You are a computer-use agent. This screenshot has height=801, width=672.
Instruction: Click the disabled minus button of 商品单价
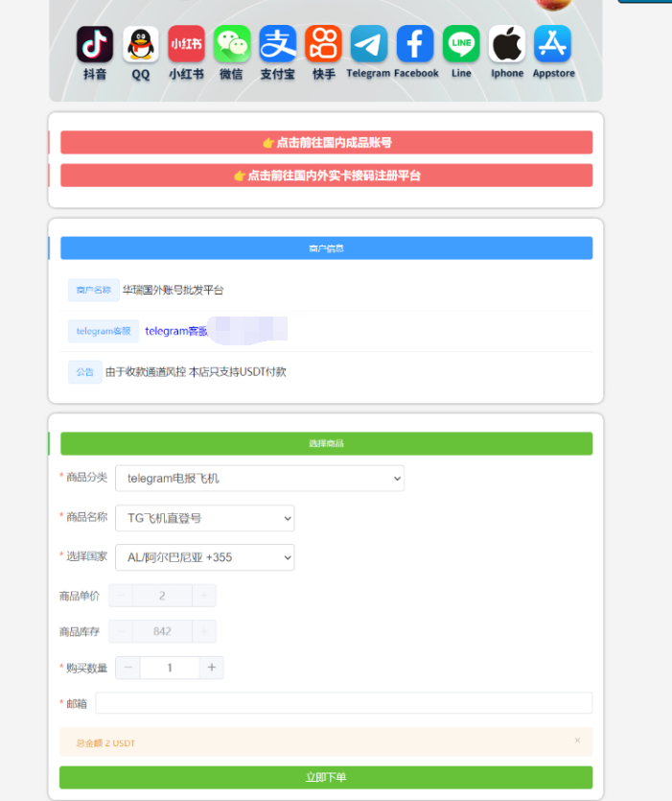coord(121,596)
